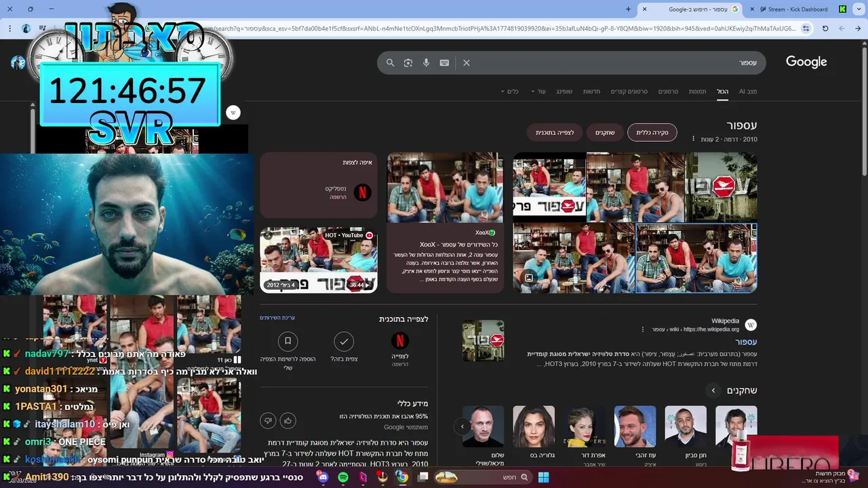The image size is (868, 488).
Task: Open the tab search dropdown arrow
Action: click(x=859, y=9)
